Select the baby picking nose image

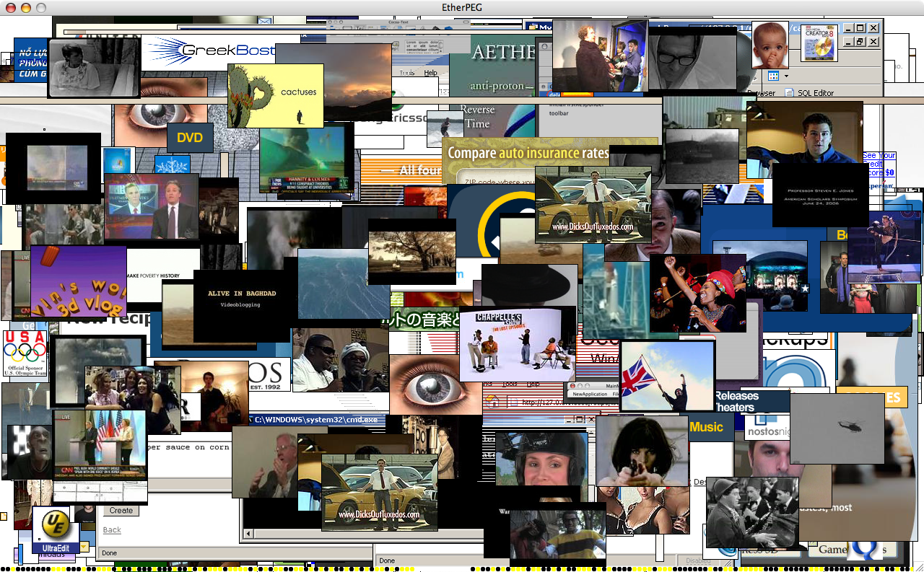(770, 45)
